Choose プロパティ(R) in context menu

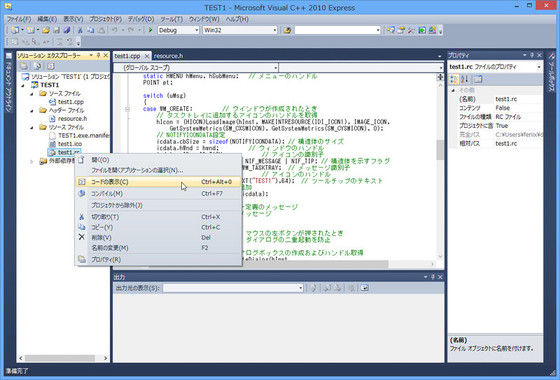point(158,260)
